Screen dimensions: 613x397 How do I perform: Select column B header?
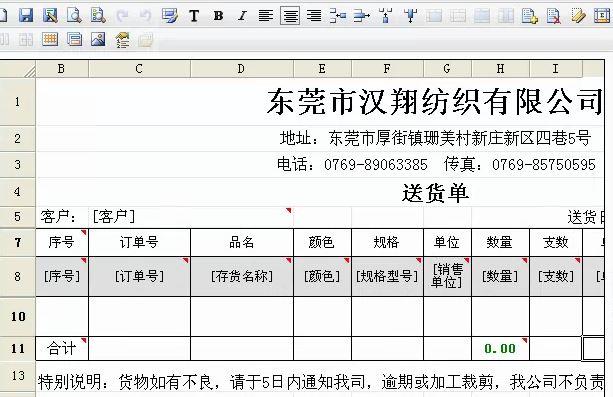pos(62,69)
